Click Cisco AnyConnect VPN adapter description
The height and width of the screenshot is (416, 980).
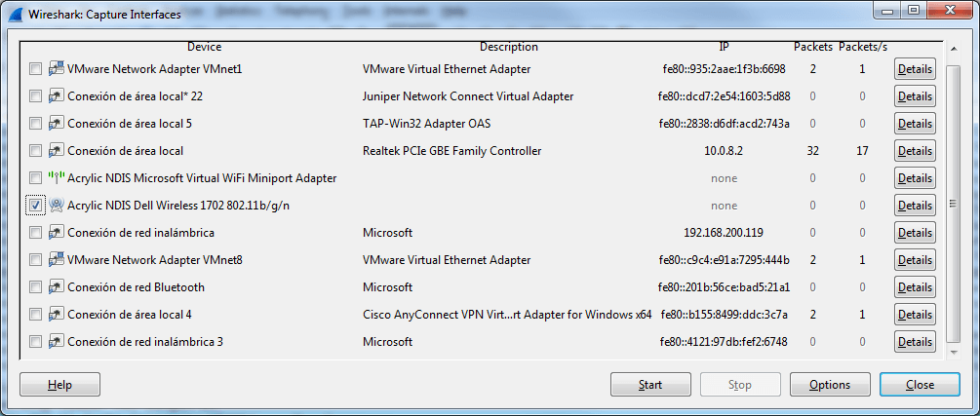coord(507,314)
